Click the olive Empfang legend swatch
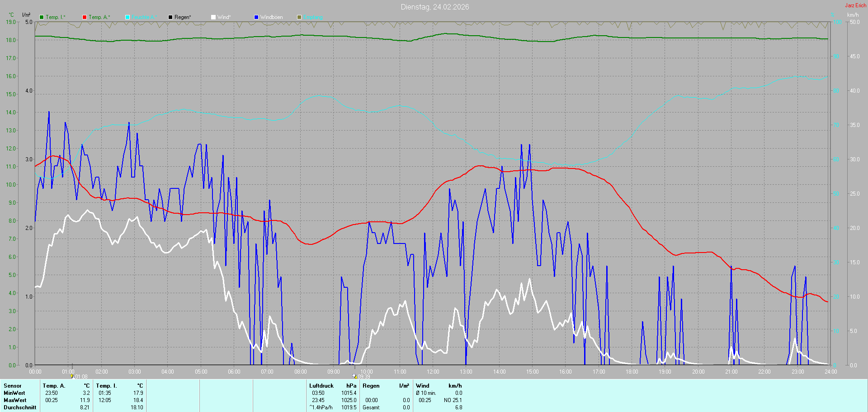The height and width of the screenshot is (412, 868). tap(299, 17)
